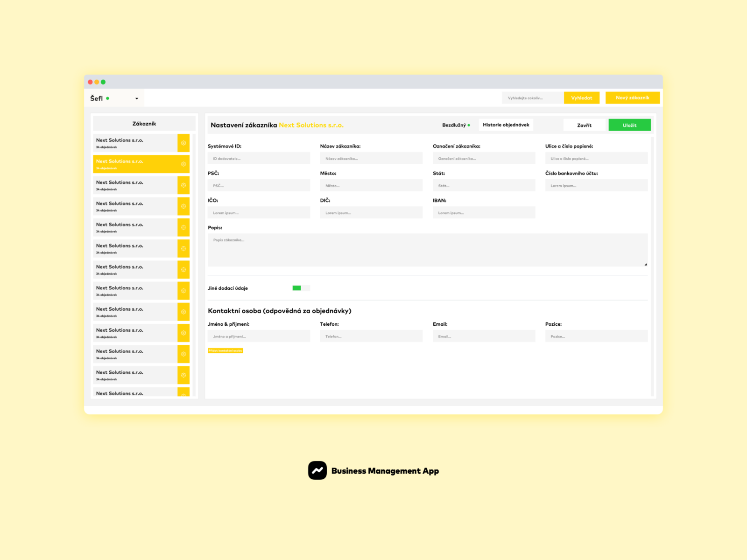The height and width of the screenshot is (560, 747).
Task: Open settings gear on the first Next Solutions customer
Action: point(183,143)
